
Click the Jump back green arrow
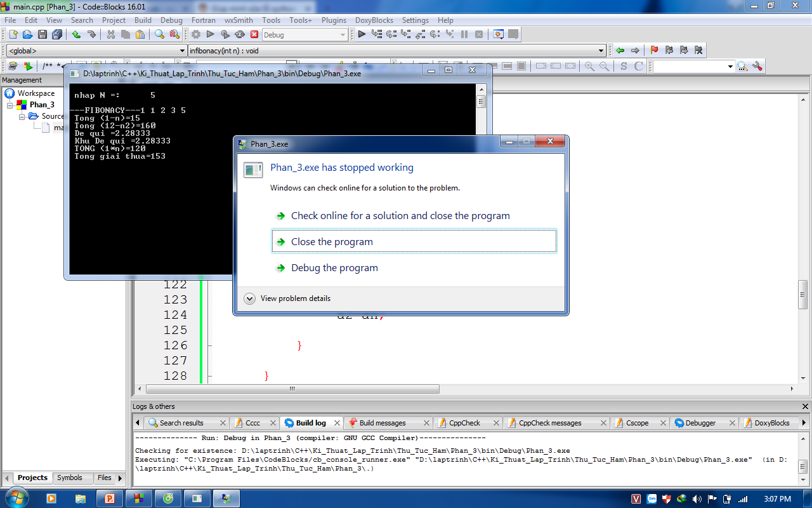(620, 50)
